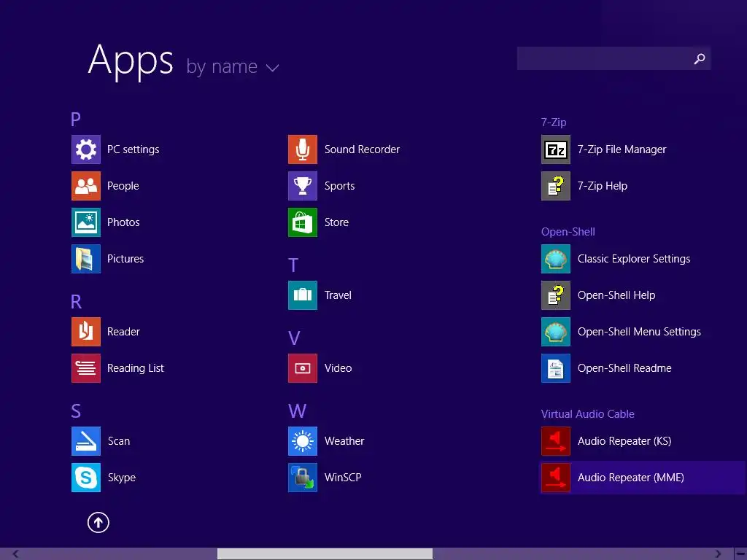Click the horizontal scrollbar thumb
Image resolution: width=747 pixels, height=560 pixels.
[325, 554]
